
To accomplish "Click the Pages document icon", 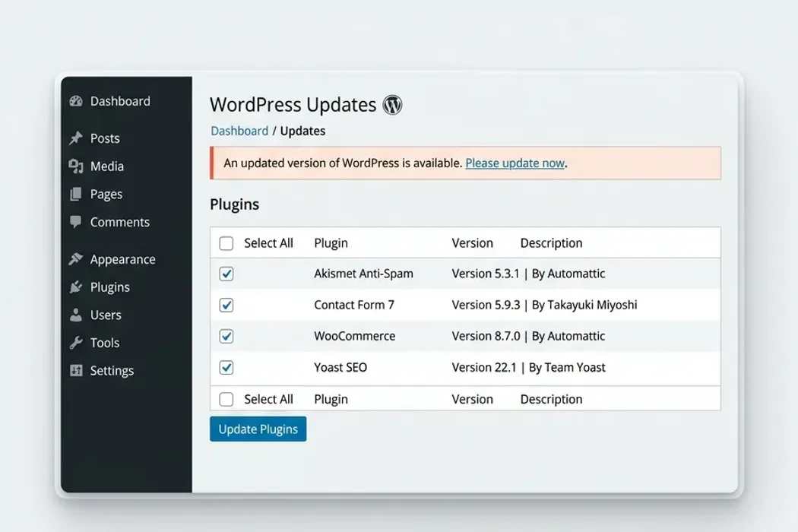I will click(x=76, y=194).
